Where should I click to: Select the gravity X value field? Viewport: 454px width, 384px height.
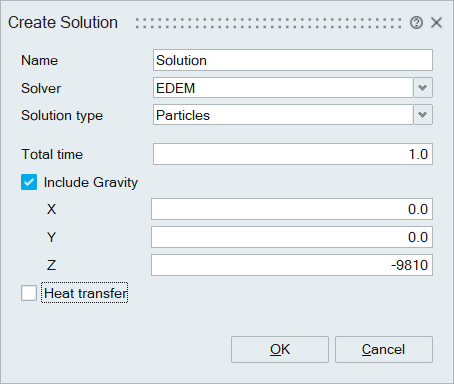point(292,209)
